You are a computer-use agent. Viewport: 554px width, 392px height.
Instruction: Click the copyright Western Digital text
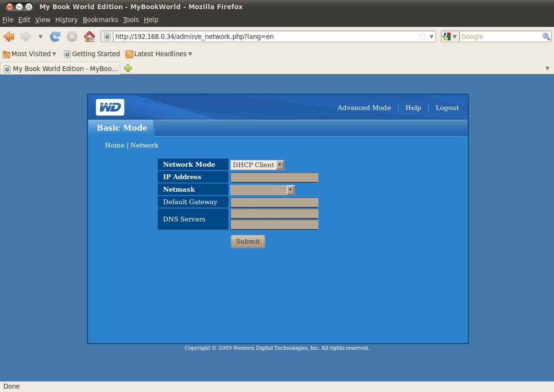click(x=277, y=348)
